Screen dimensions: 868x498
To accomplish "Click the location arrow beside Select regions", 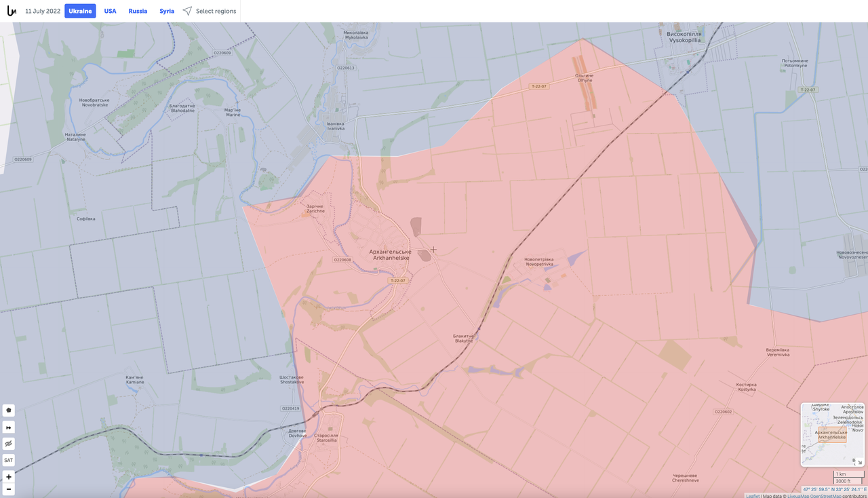I will pyautogui.click(x=187, y=11).
